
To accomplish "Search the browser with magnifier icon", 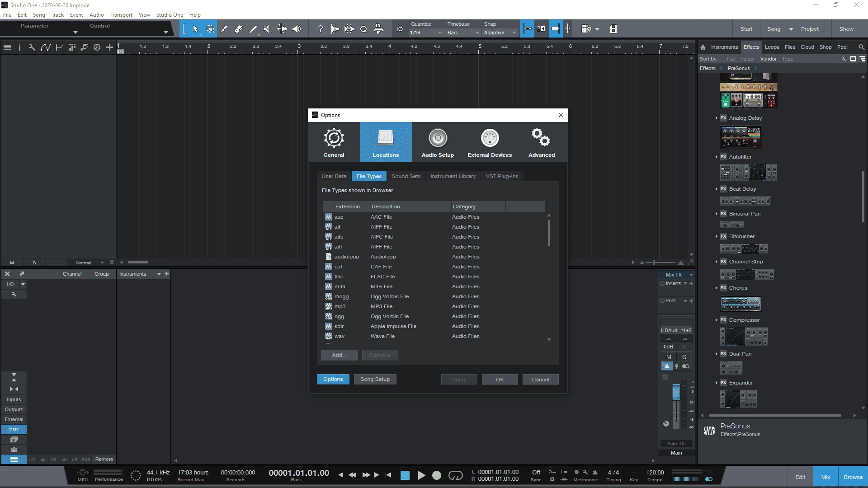I will point(862,47).
